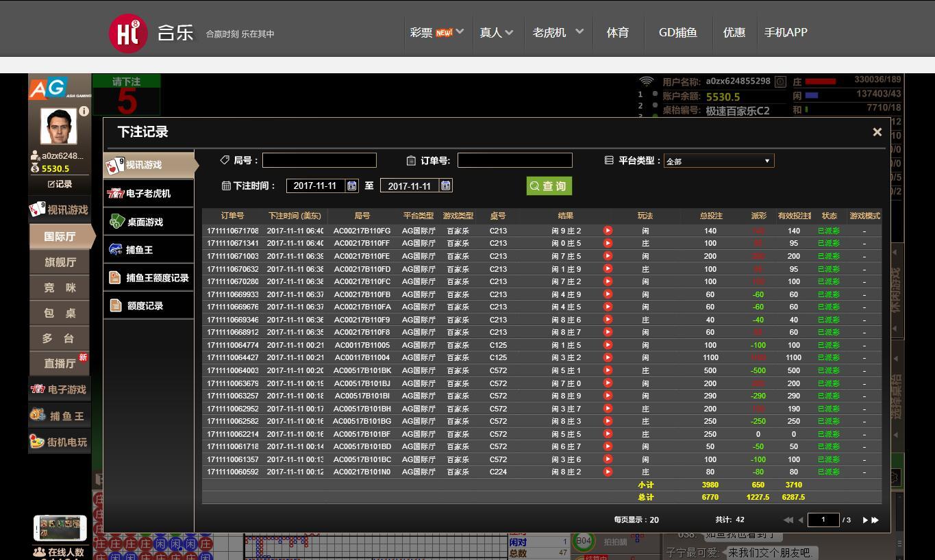Select 多台 in the left sidebar
935x560 pixels.
point(60,338)
